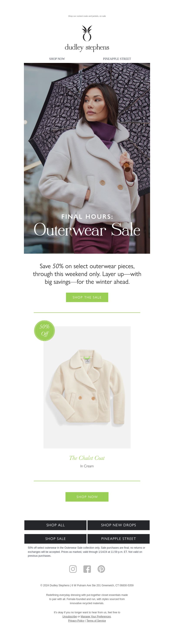
Task: Click the dark PINEAPPLE STREET footer button
Action: [x=118, y=538]
